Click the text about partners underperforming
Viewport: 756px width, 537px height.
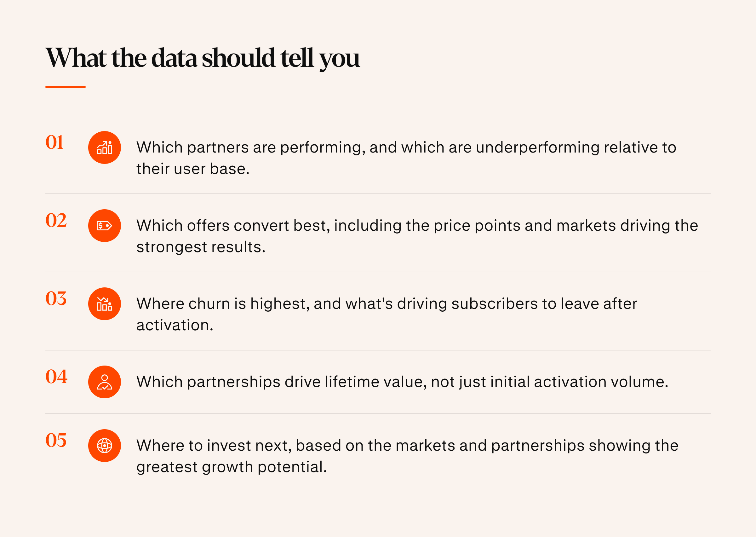pos(406,158)
